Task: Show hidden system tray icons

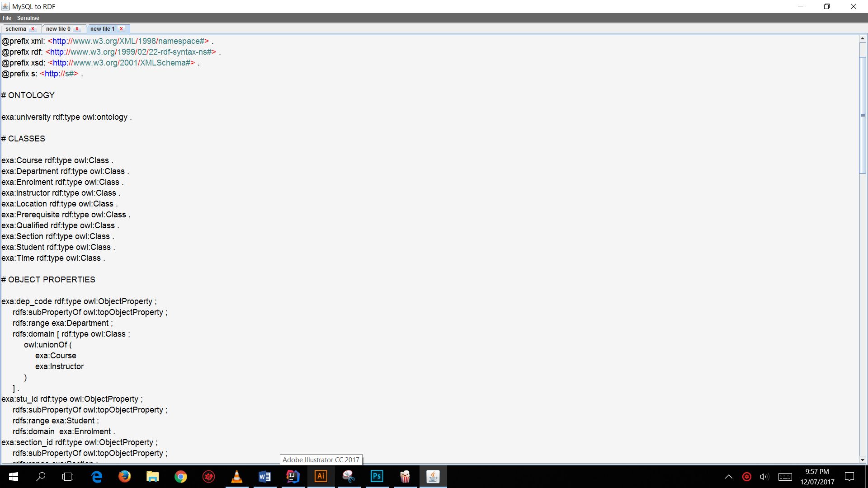Action: (728, 477)
